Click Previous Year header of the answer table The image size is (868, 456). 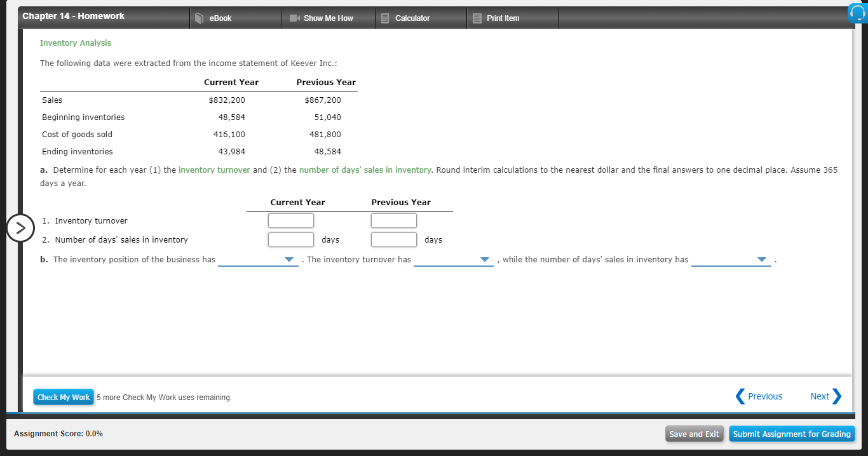tap(401, 203)
